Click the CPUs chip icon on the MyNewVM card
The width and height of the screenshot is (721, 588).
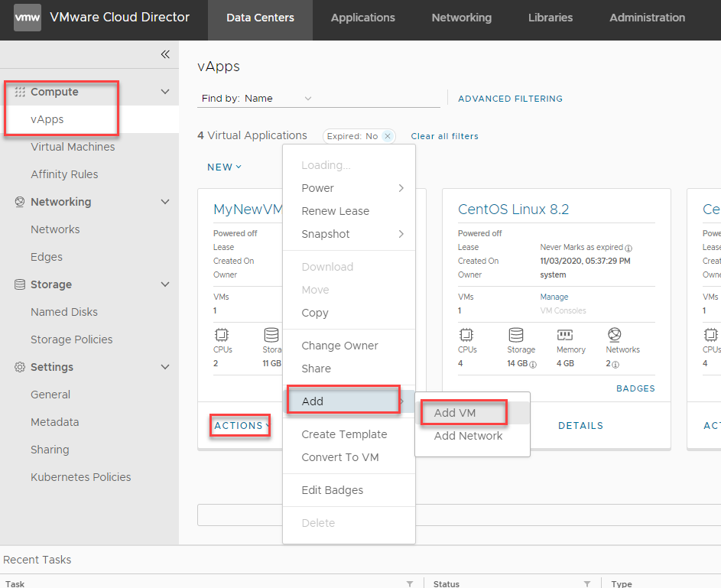coord(221,334)
